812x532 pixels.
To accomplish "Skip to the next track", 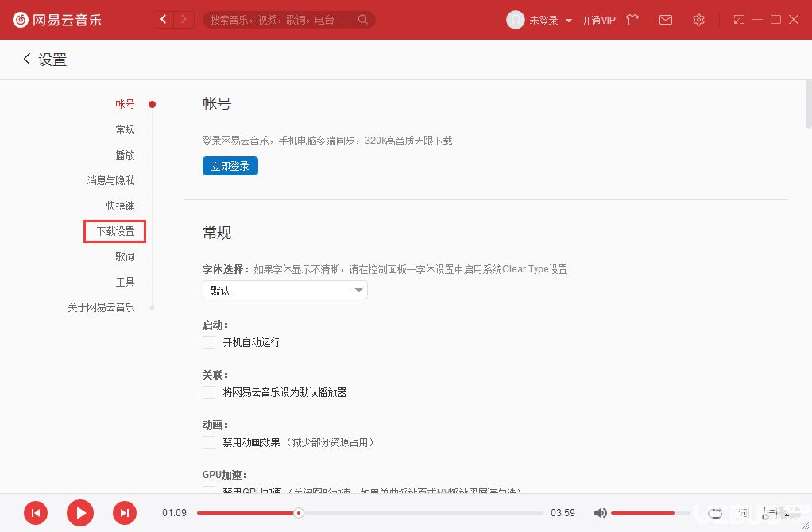I will [125, 513].
